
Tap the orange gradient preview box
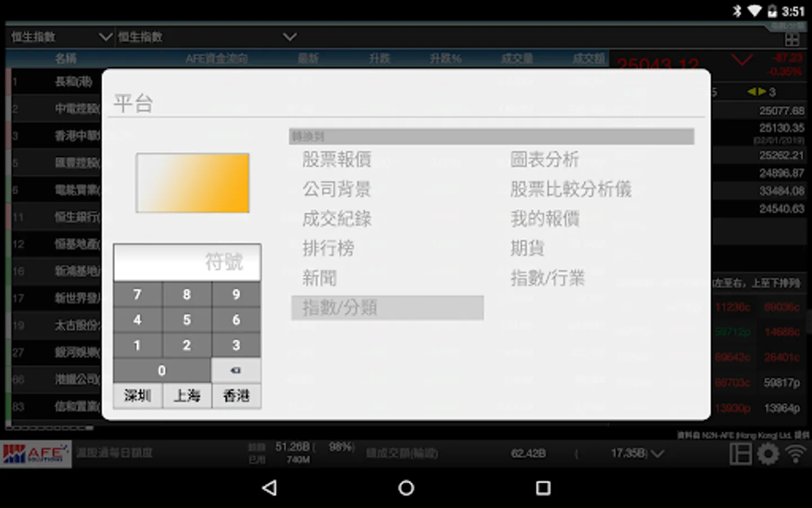[x=192, y=183]
